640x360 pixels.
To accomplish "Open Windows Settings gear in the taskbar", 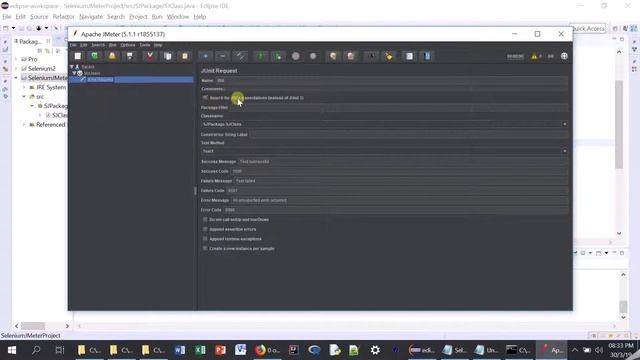I will point(375,350).
